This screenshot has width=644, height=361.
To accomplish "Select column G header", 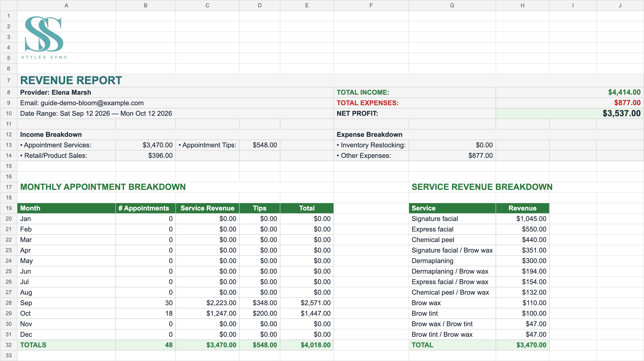I will pyautogui.click(x=452, y=5).
